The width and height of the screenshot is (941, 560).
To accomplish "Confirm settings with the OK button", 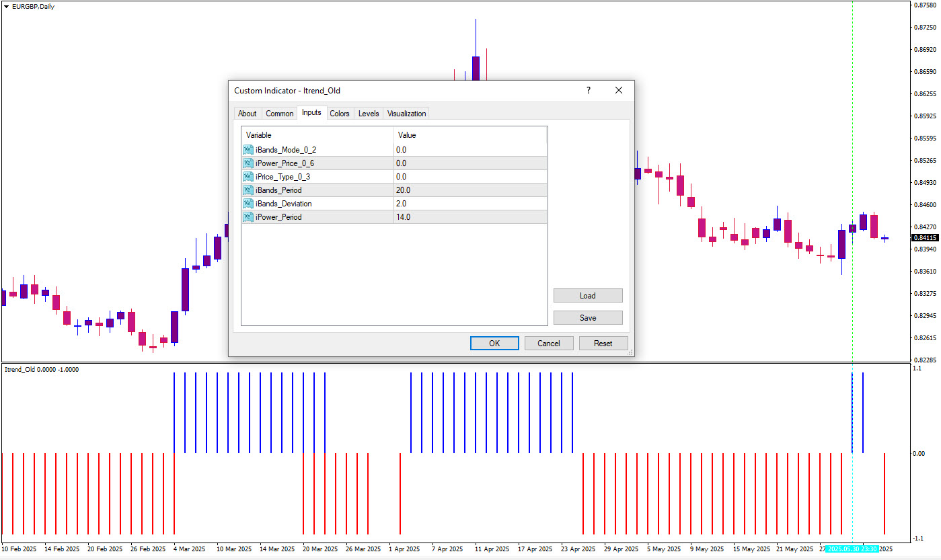I will [494, 344].
